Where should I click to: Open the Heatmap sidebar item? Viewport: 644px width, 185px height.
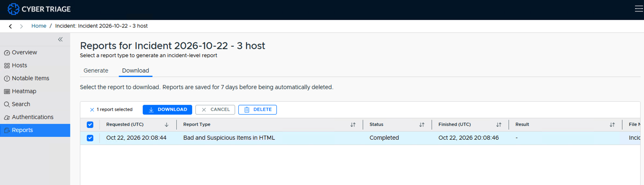(35, 91)
